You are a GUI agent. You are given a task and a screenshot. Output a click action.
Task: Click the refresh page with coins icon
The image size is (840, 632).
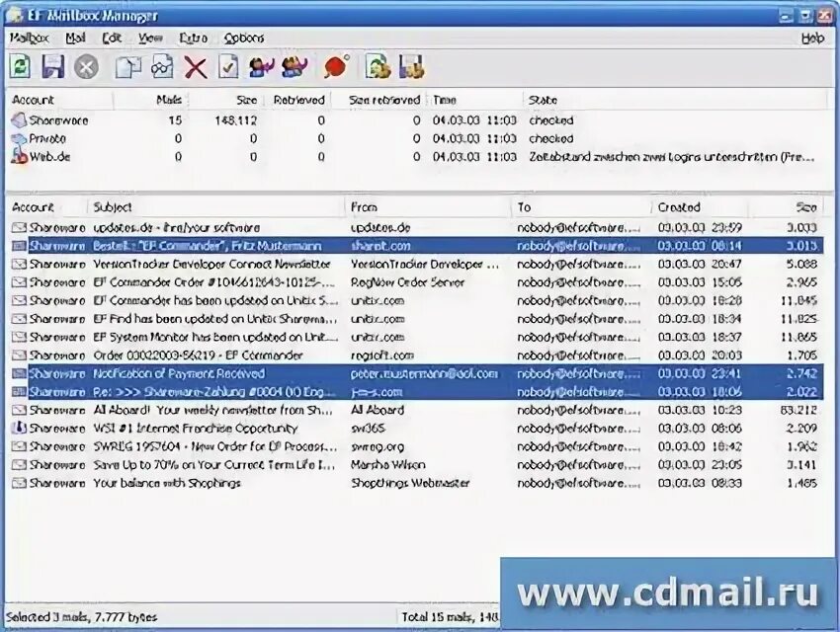pos(378,67)
